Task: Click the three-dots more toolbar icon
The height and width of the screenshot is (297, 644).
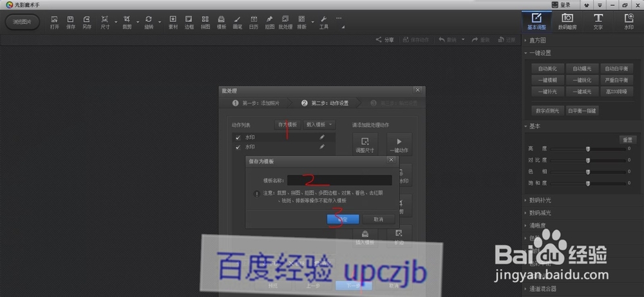Action: pyautogui.click(x=339, y=18)
